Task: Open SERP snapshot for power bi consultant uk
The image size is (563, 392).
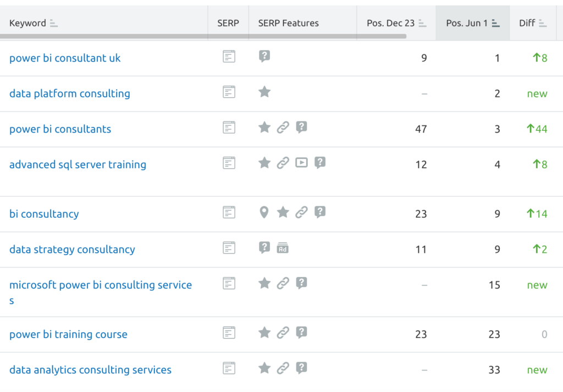Action: tap(229, 57)
